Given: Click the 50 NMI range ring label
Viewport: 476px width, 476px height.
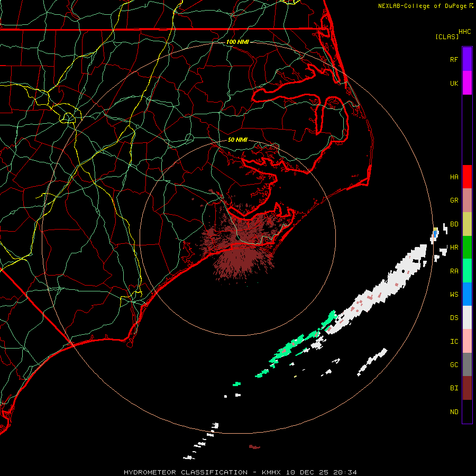Looking at the screenshot, I should pyautogui.click(x=237, y=140).
